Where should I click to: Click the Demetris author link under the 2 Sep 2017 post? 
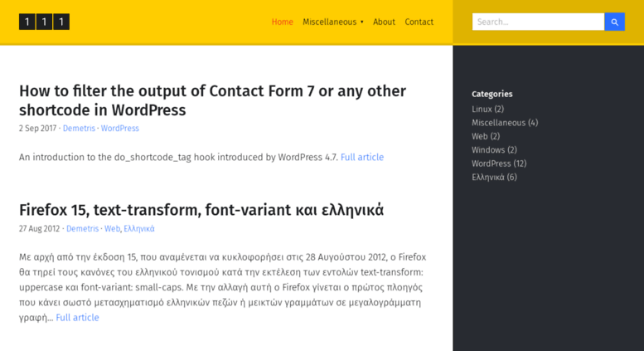coord(79,129)
